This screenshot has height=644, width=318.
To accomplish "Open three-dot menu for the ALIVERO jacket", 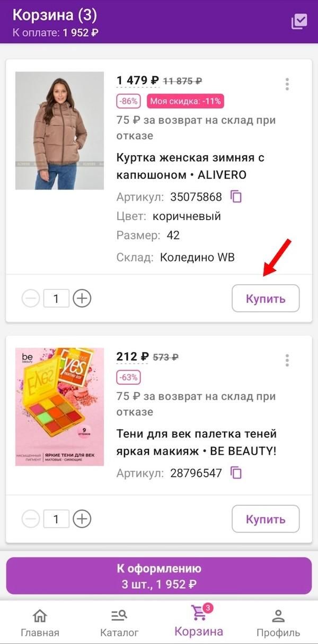I will click(x=287, y=84).
